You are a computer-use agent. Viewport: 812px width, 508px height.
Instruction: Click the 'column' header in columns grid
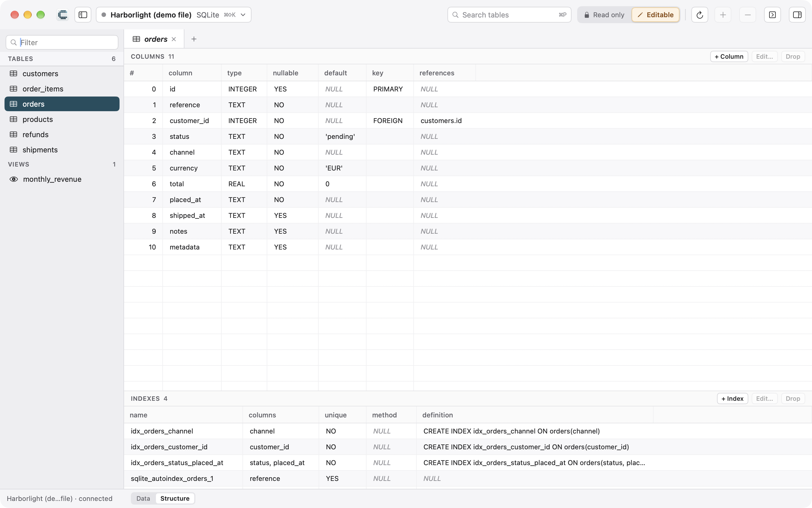pos(192,73)
